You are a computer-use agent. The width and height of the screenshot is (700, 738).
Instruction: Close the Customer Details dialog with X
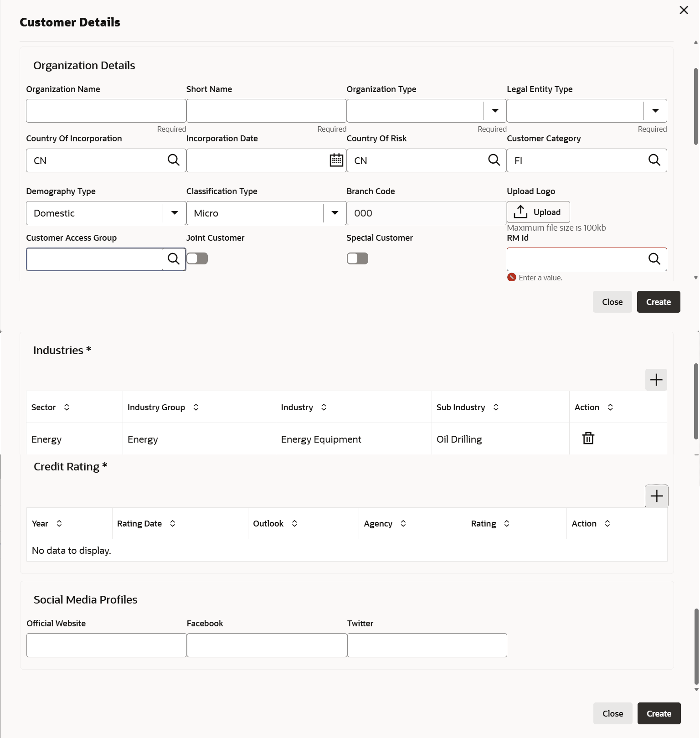click(x=684, y=10)
